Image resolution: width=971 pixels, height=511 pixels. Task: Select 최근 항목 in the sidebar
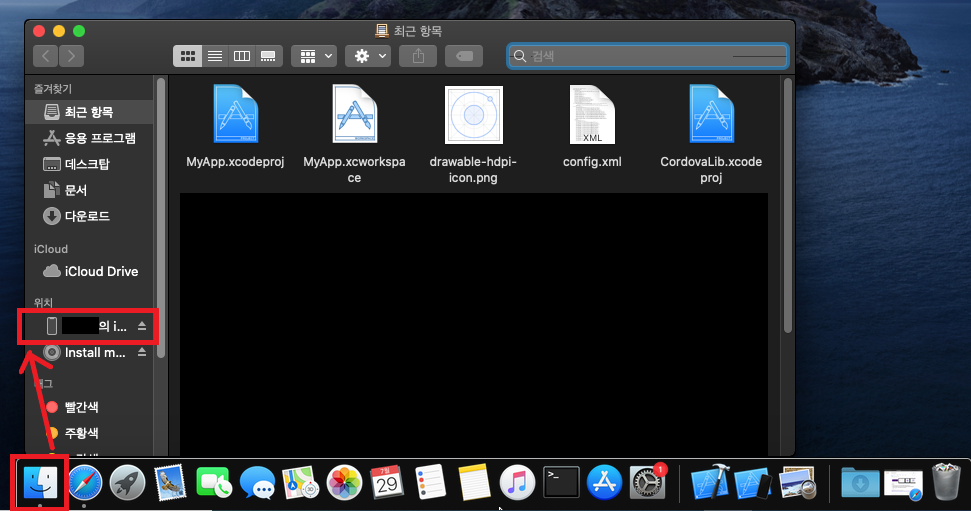pyautogui.click(x=89, y=112)
